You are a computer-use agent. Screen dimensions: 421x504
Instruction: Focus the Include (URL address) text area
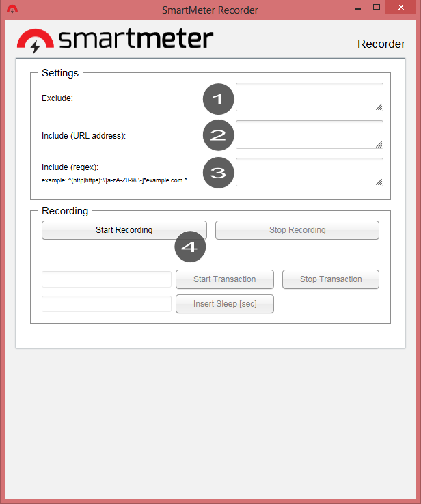[x=310, y=135]
